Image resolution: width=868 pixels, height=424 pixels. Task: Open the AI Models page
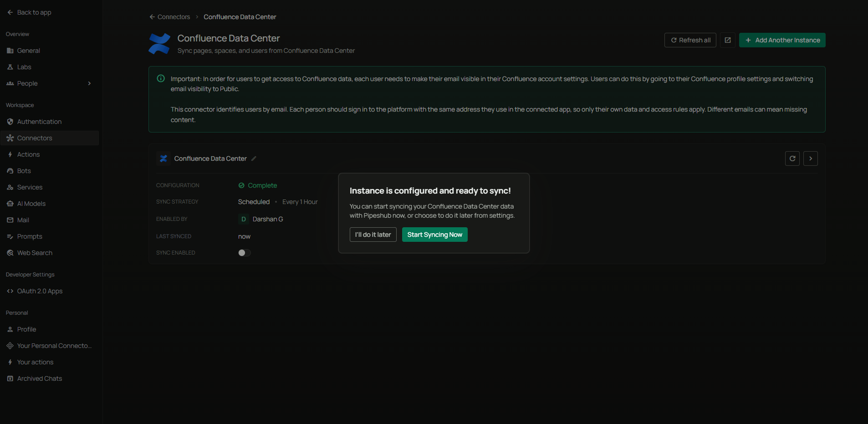click(x=50, y=204)
